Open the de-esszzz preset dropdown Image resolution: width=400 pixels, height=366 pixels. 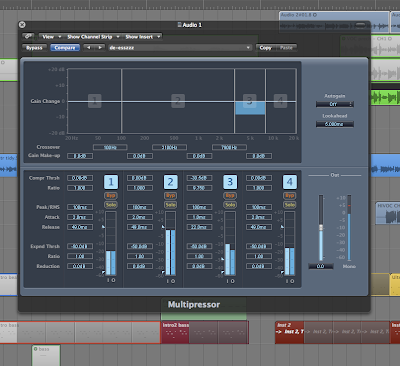tap(180, 48)
